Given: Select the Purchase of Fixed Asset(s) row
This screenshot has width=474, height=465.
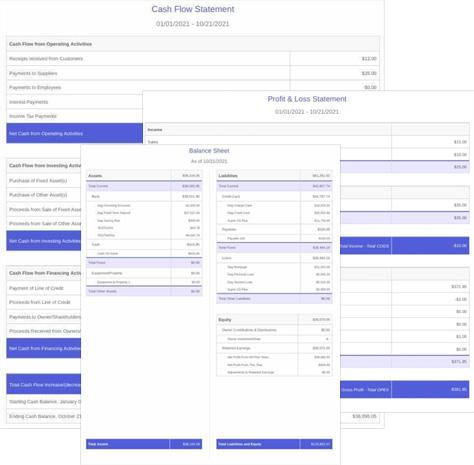Looking at the screenshot, I should pos(44,181).
